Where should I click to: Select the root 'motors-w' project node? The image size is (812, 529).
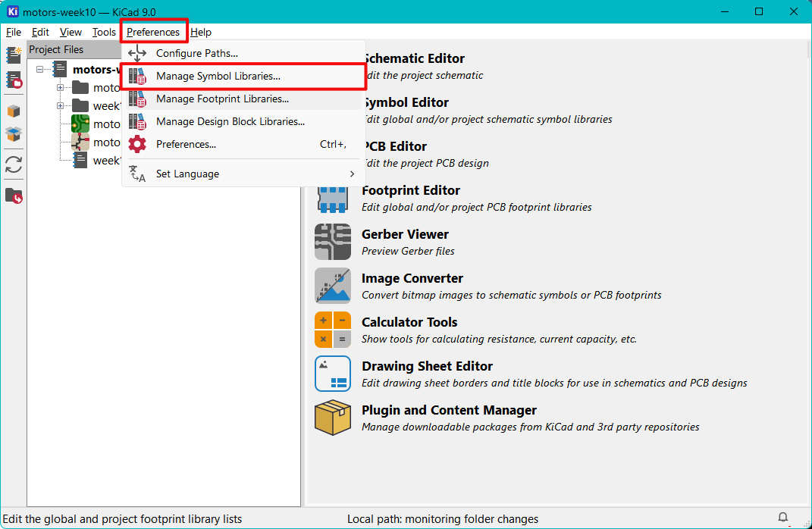click(x=86, y=70)
